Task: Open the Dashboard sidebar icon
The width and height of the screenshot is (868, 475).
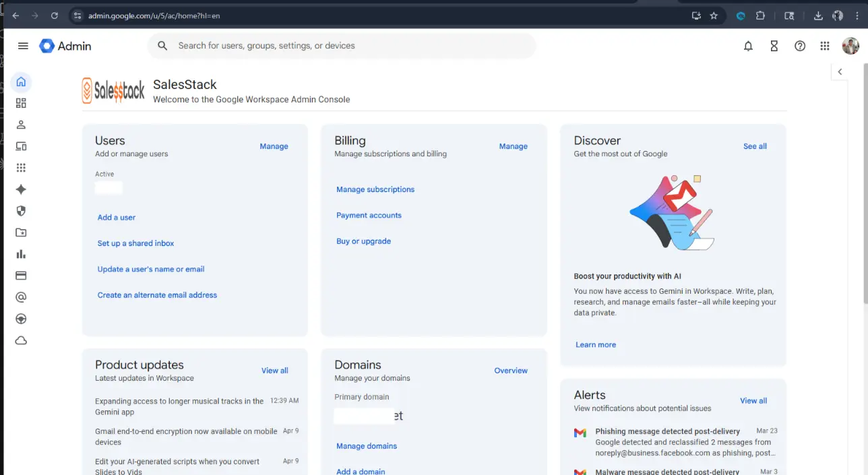Action: [x=21, y=103]
